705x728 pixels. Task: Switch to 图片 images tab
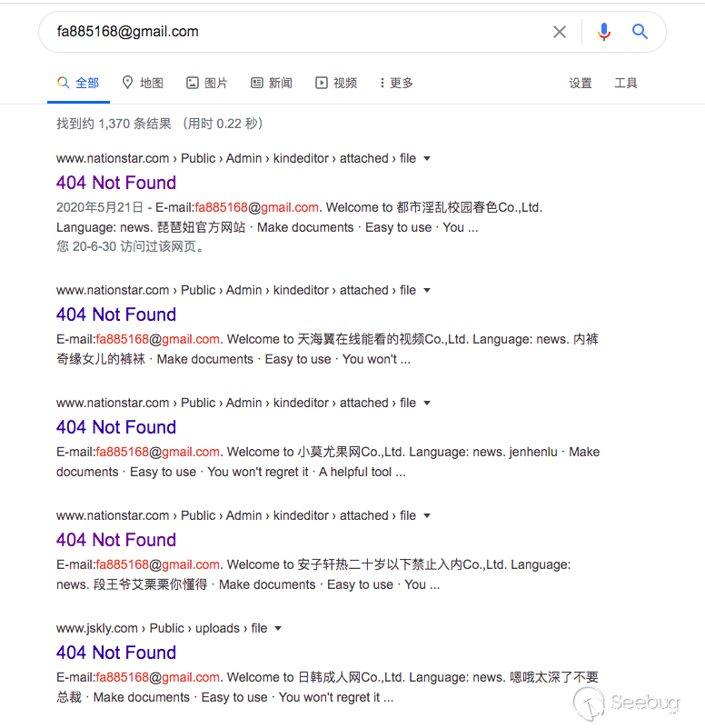[207, 83]
